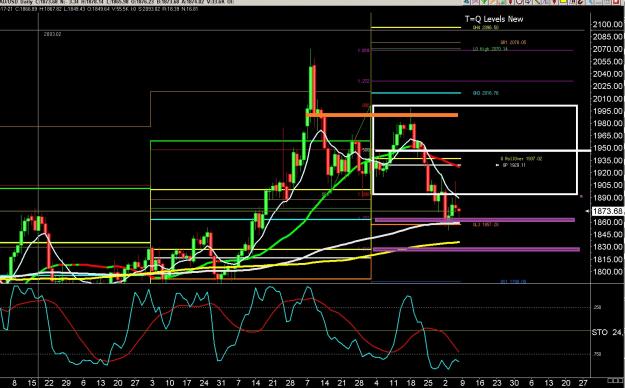Click the date label 17 on time axis
Screen dimensions: 625x388
click(187, 383)
